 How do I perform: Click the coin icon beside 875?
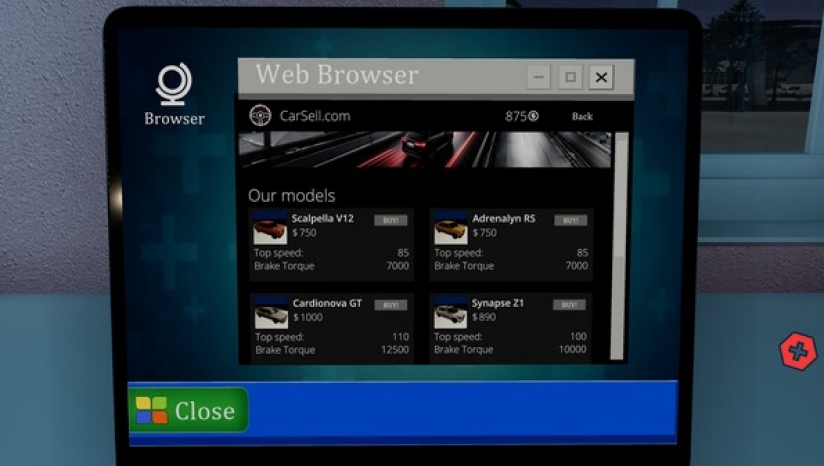click(x=533, y=116)
